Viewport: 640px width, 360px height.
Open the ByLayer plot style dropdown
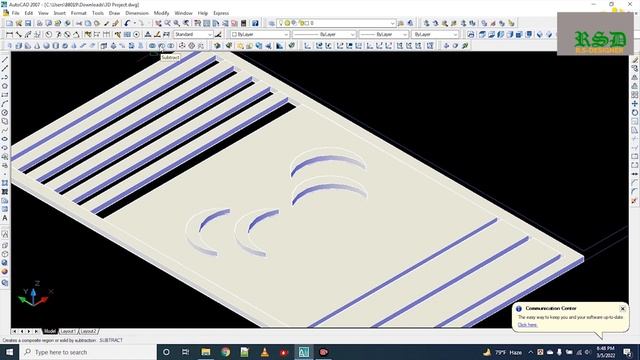(435, 35)
